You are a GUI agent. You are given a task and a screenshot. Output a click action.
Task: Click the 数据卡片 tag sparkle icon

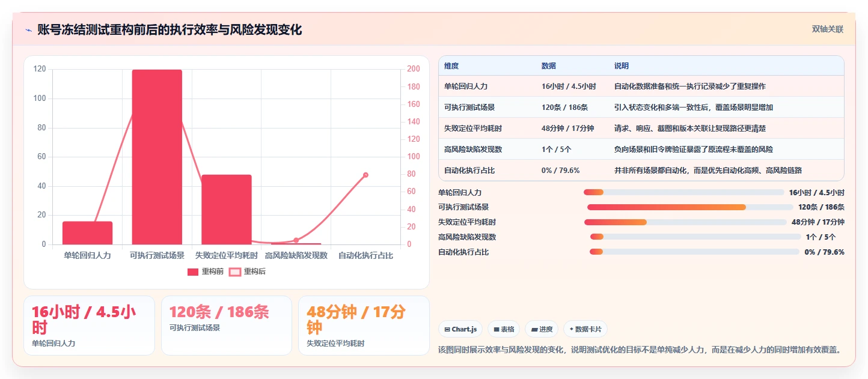(571, 329)
